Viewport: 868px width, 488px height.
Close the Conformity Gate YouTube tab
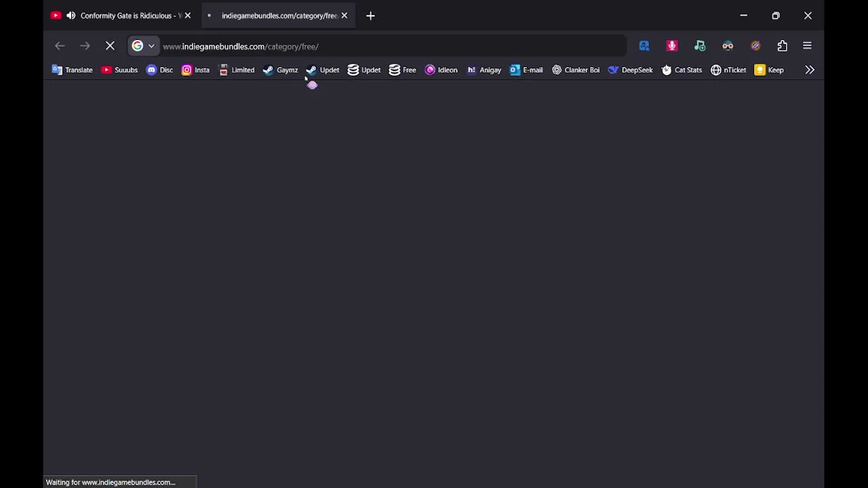click(188, 16)
